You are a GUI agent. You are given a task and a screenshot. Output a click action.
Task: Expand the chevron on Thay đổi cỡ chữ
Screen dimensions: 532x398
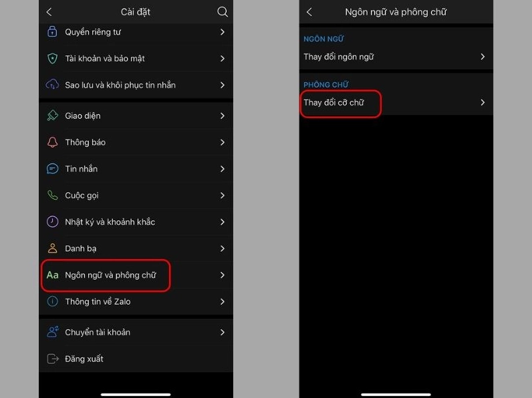tap(483, 102)
